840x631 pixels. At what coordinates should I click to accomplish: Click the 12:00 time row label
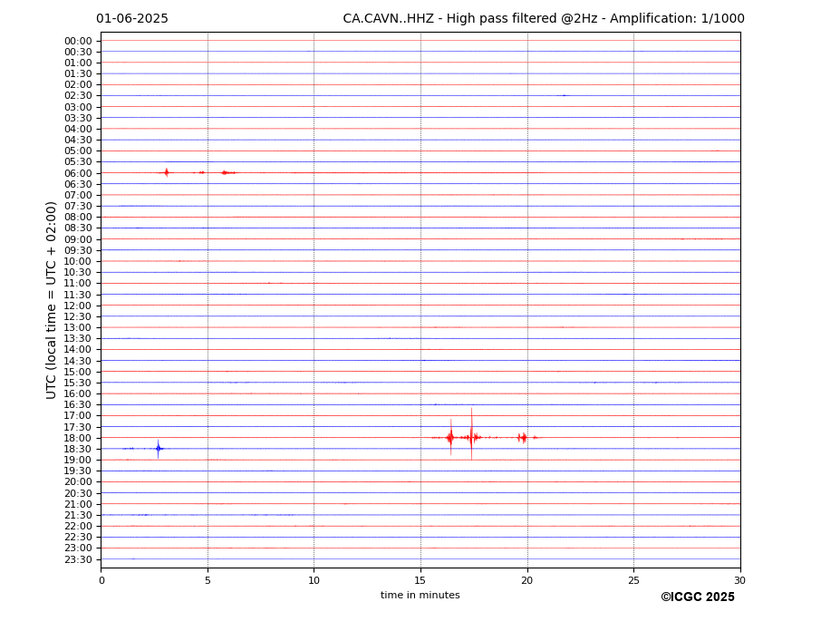point(78,306)
